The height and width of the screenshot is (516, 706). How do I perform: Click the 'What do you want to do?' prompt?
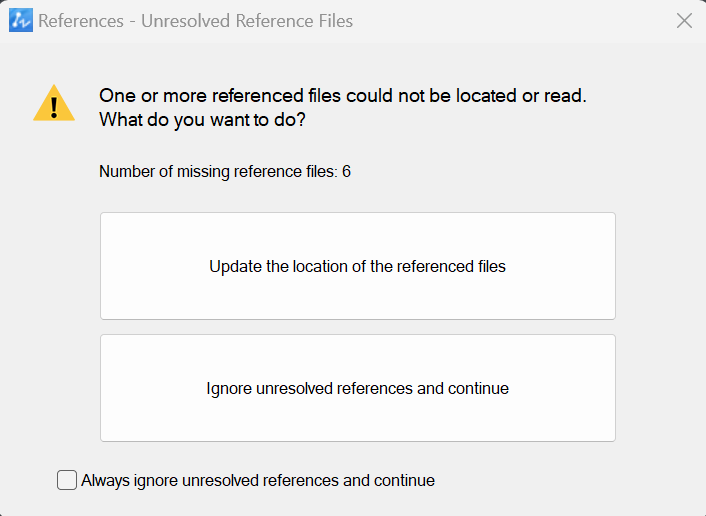point(202,120)
